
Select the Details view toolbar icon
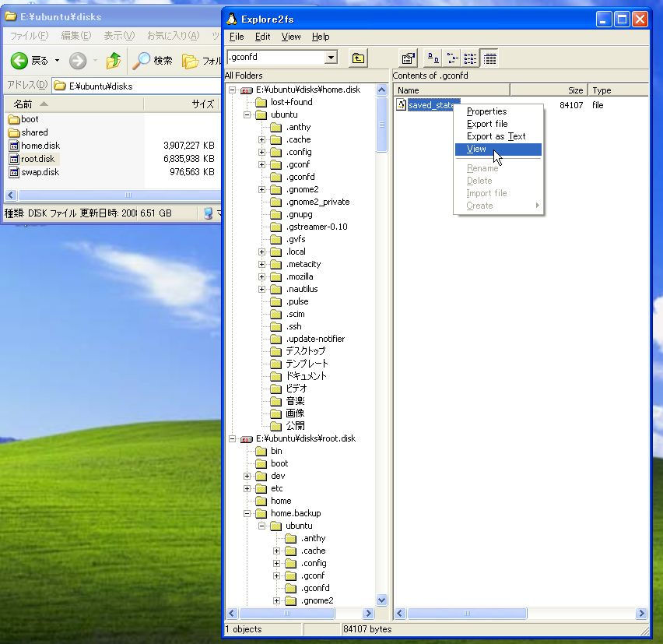(489, 58)
